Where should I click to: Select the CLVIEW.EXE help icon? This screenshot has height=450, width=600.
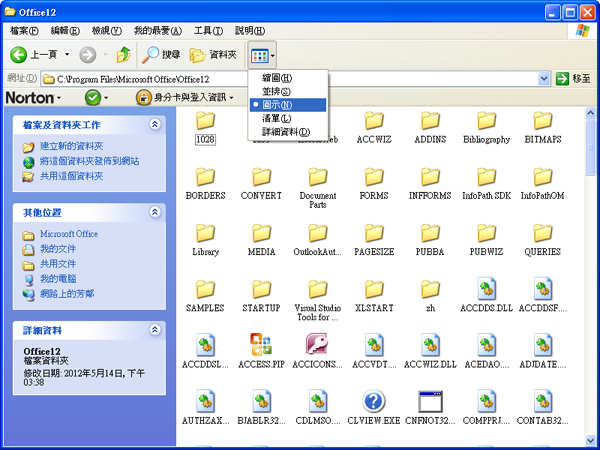click(373, 401)
